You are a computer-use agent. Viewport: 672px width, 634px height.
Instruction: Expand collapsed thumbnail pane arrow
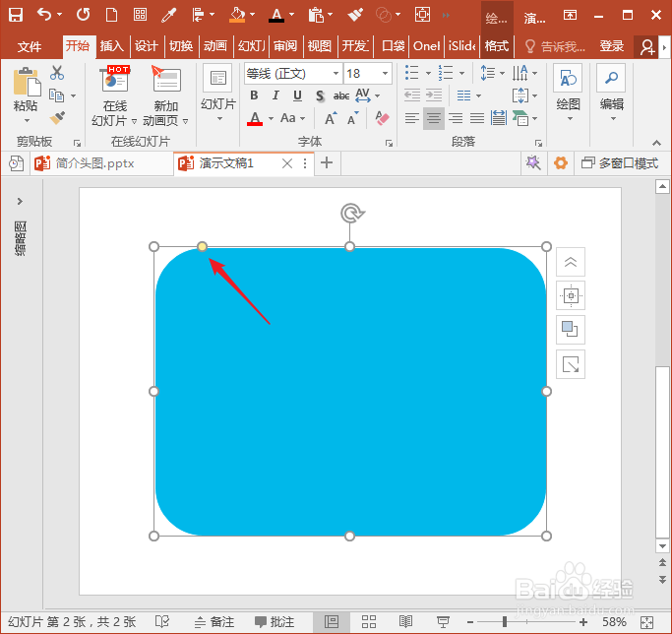tap(20, 201)
